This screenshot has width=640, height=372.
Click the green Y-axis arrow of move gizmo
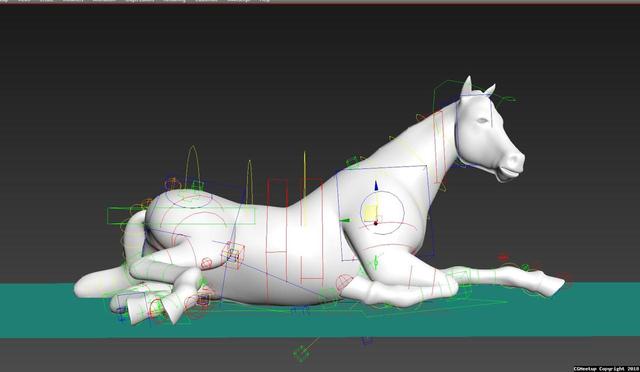coord(345,221)
